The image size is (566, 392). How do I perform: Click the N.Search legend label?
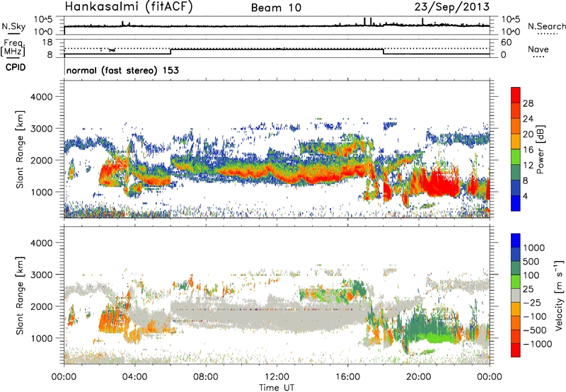point(546,26)
